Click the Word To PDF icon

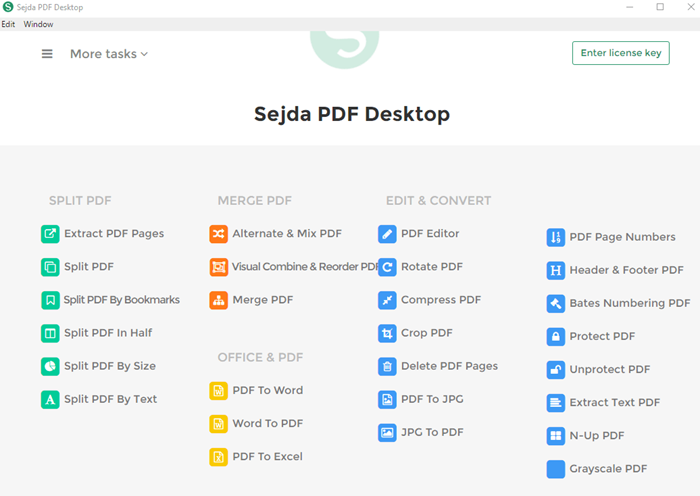pos(218,424)
